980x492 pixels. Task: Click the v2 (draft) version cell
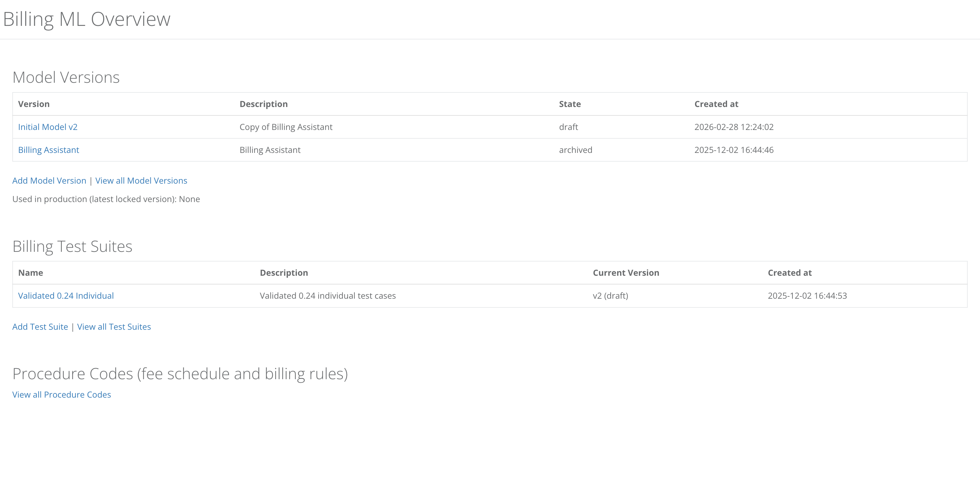pos(610,296)
